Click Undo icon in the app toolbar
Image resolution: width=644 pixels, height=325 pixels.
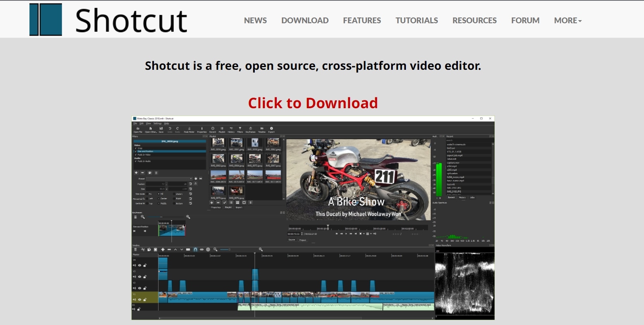[x=170, y=130]
